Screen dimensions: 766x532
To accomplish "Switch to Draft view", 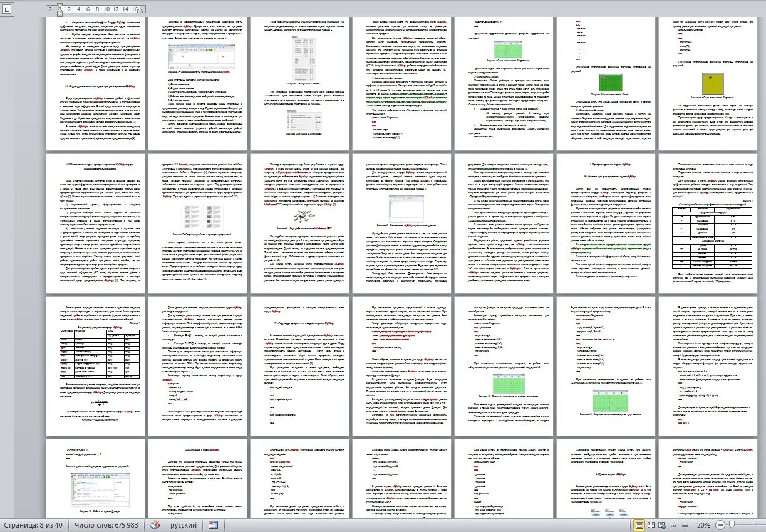I will [x=685, y=525].
